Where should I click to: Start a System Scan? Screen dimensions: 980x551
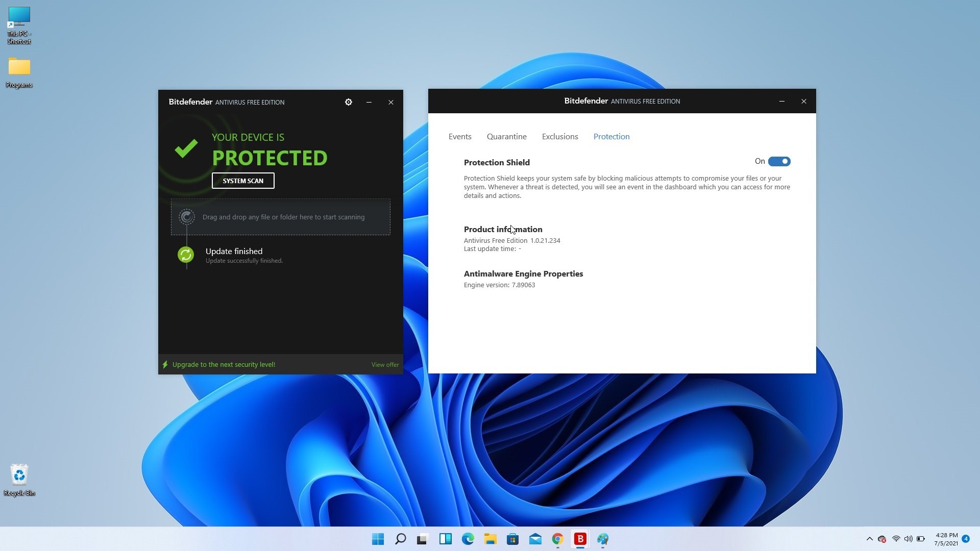(x=243, y=181)
